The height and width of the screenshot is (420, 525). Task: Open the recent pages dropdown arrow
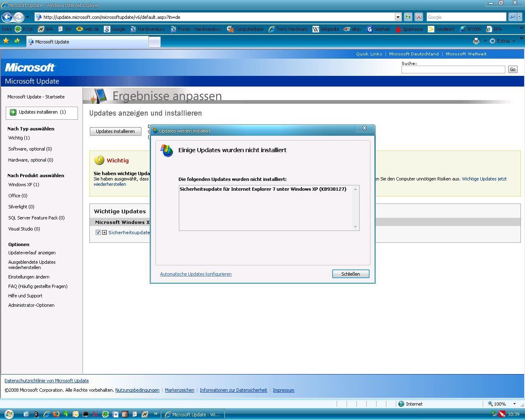(x=27, y=17)
